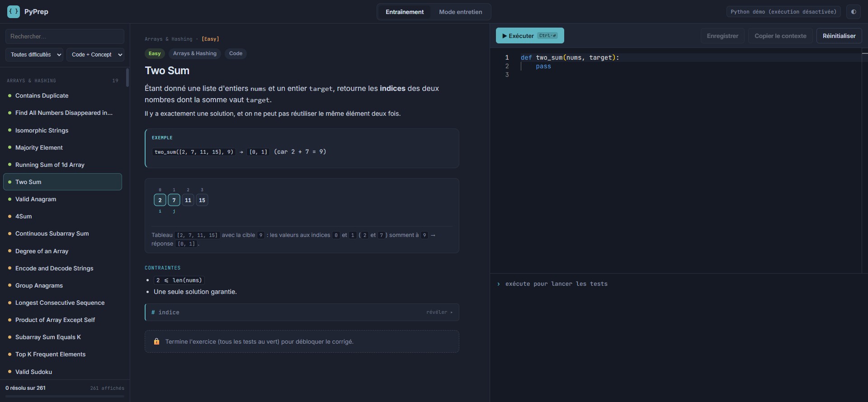Click the Code tag chip
The height and width of the screenshot is (402, 868).
(x=236, y=53)
